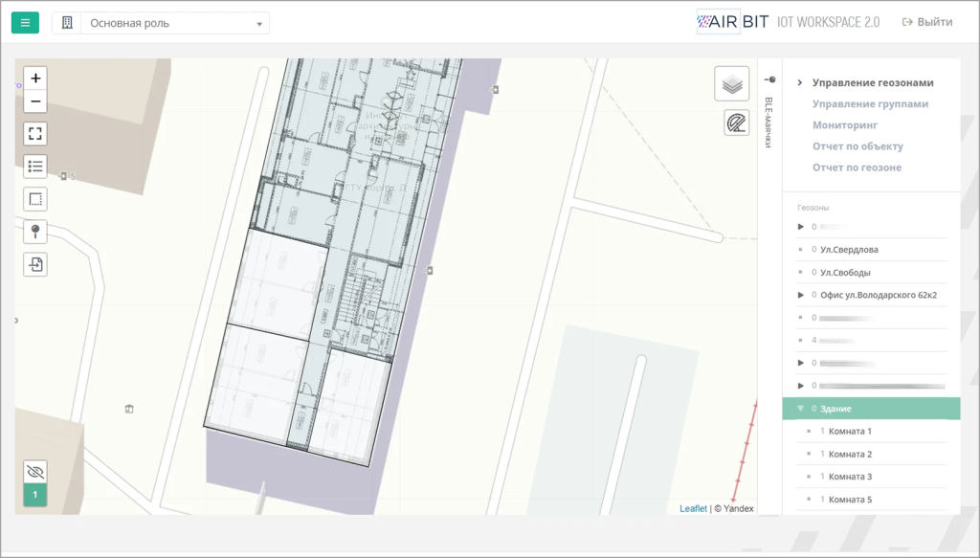Click the green hamburger menu button

(x=25, y=23)
